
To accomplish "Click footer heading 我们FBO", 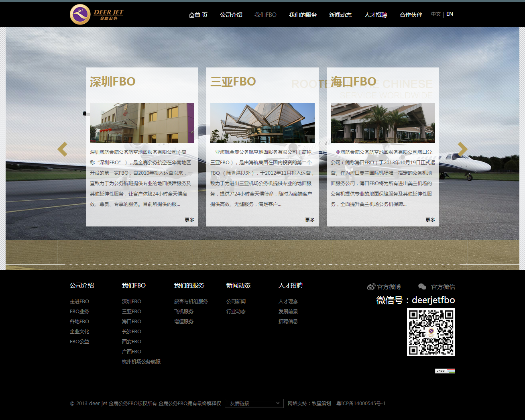I will (134, 285).
